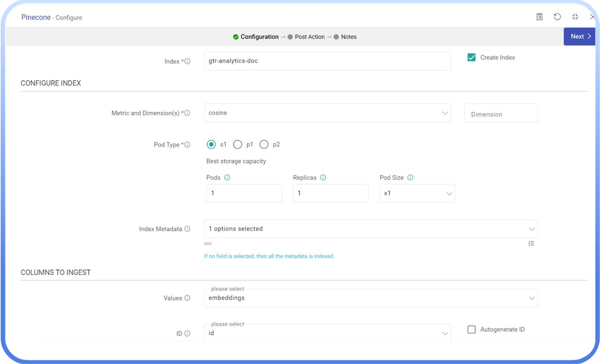The height and width of the screenshot is (364, 600).
Task: Expand the Pod Size x1 dropdown
Action: (x=417, y=193)
